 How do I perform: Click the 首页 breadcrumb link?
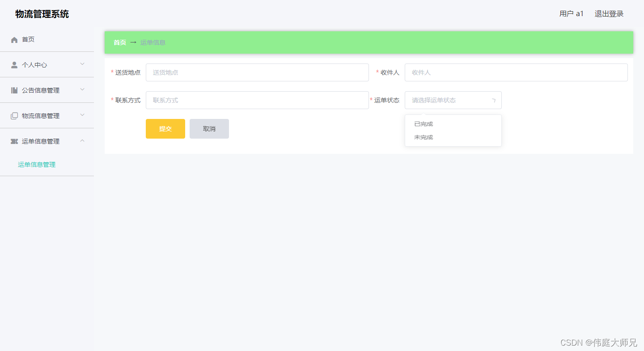[x=120, y=42]
